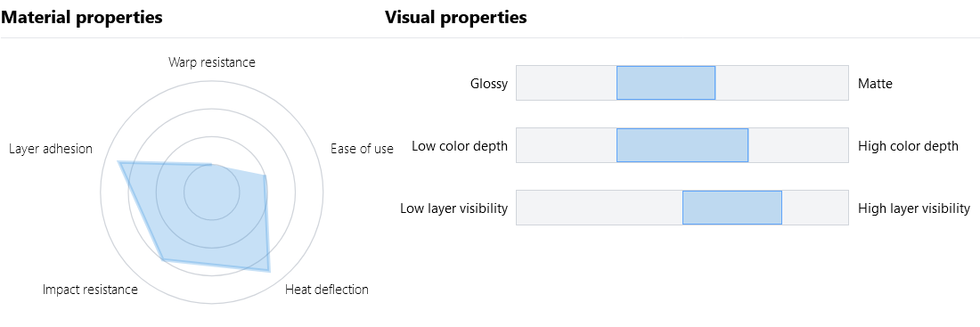Click the Matte label

[876, 83]
